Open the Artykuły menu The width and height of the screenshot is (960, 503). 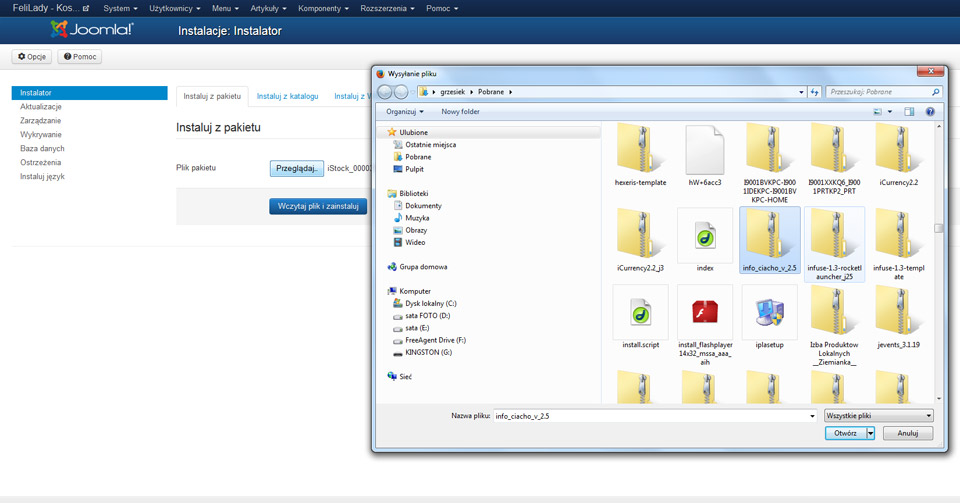tap(268, 9)
